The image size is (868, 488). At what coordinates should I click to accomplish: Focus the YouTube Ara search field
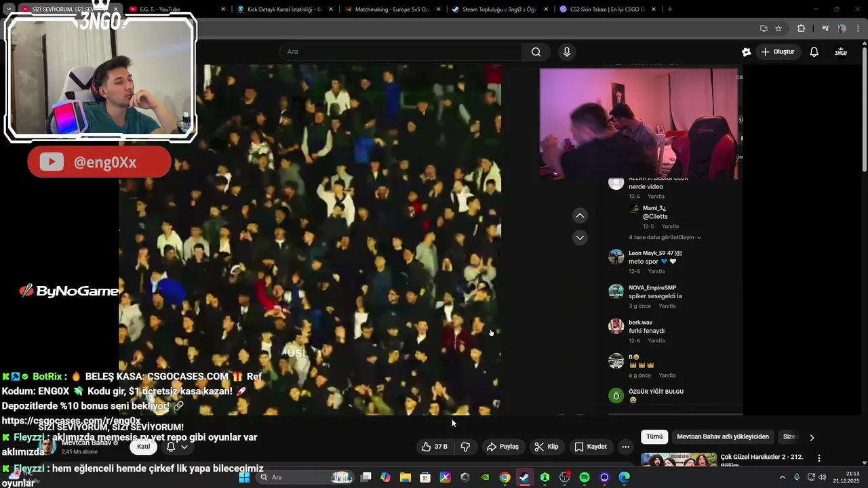400,52
